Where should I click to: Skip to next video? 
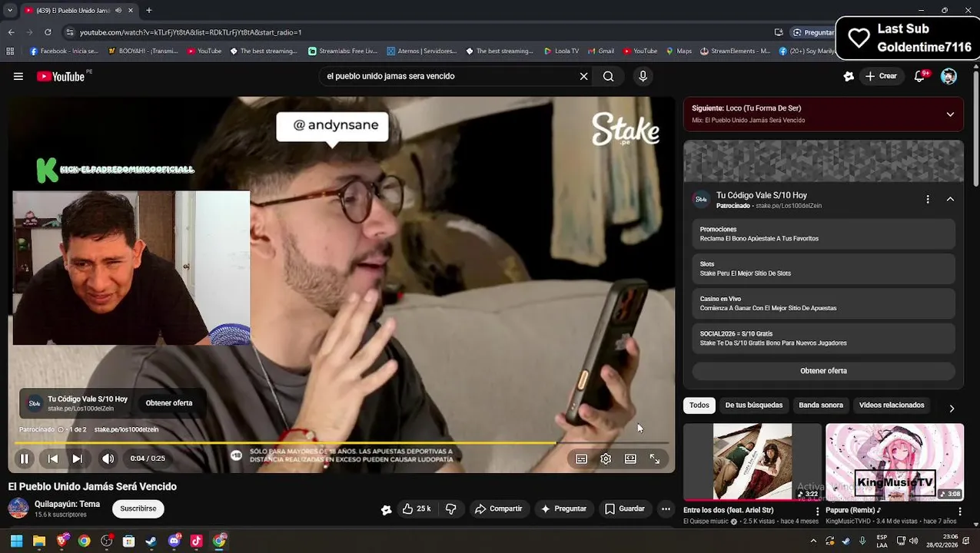point(77,459)
